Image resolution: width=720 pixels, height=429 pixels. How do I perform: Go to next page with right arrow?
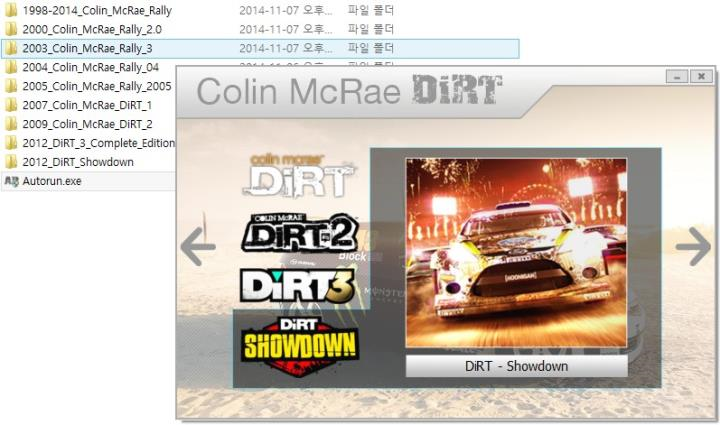tap(693, 246)
